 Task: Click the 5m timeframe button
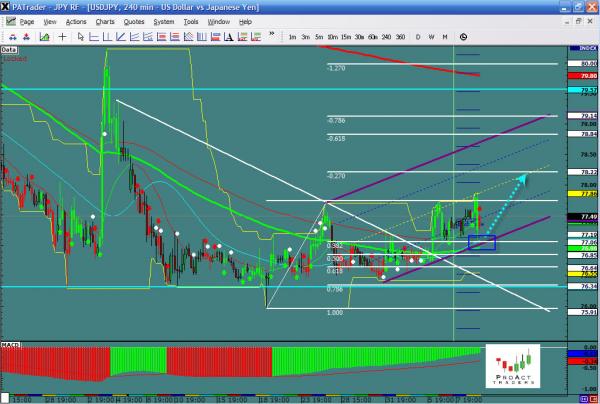[x=318, y=36]
